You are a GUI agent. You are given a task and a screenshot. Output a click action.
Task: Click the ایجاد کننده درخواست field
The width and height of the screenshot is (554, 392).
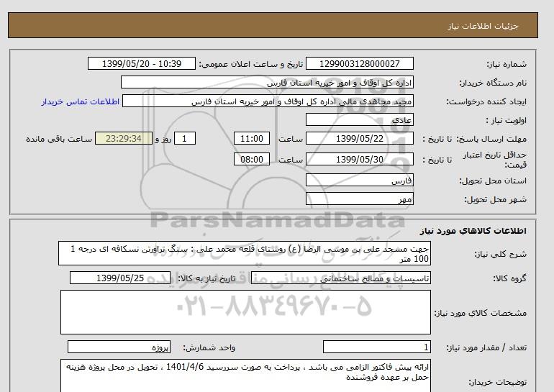tap(268, 101)
